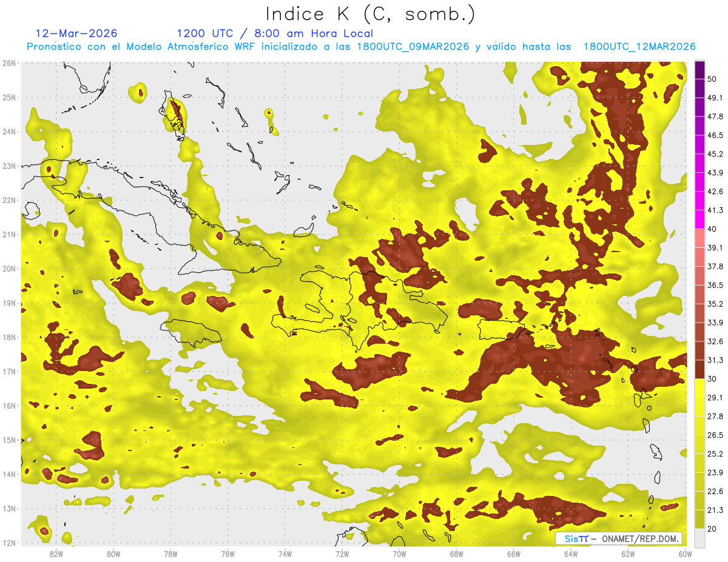Click the "72W" longitude label
The image size is (728, 562).
[x=342, y=554]
